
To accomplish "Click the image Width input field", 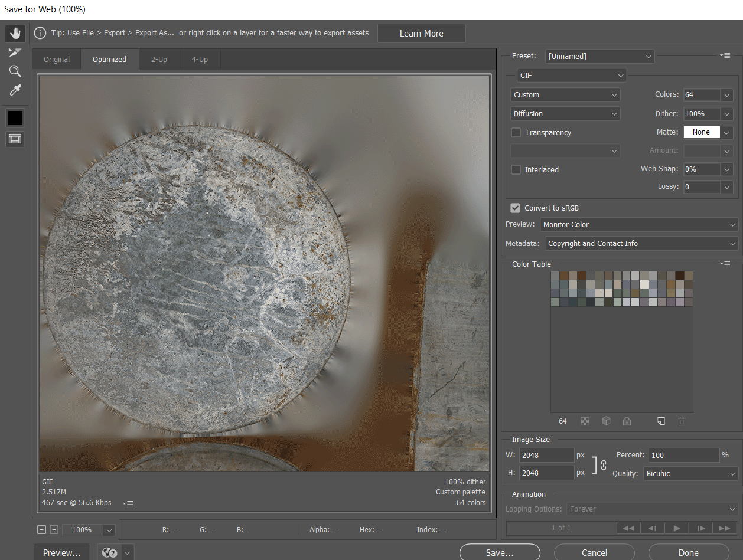I will click(x=546, y=456).
